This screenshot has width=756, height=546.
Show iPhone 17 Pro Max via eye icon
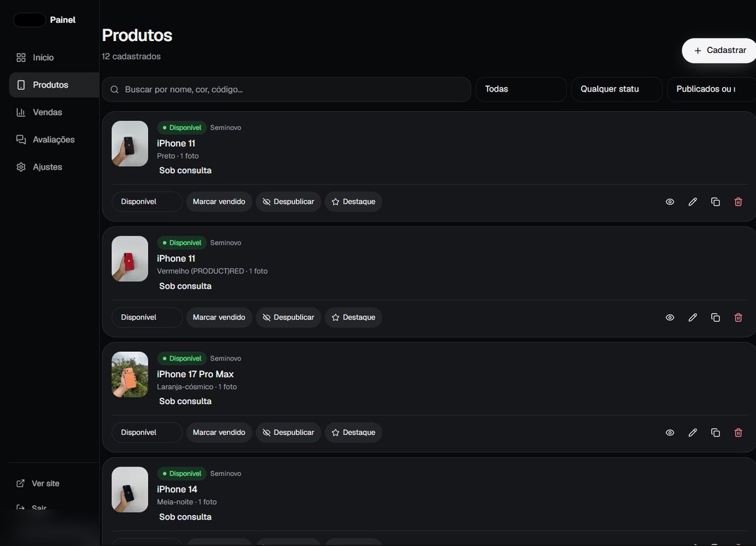tap(670, 433)
